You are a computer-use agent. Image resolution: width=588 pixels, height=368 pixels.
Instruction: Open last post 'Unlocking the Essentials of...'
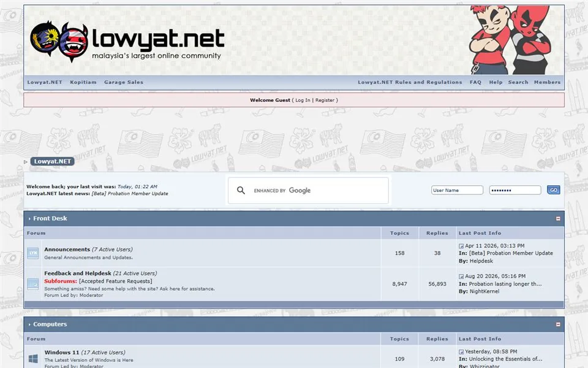pos(505,359)
